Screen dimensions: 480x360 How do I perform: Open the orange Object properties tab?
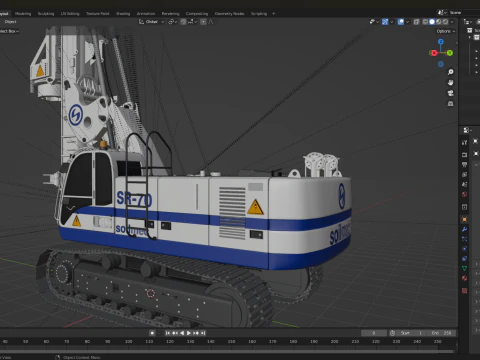(464, 219)
